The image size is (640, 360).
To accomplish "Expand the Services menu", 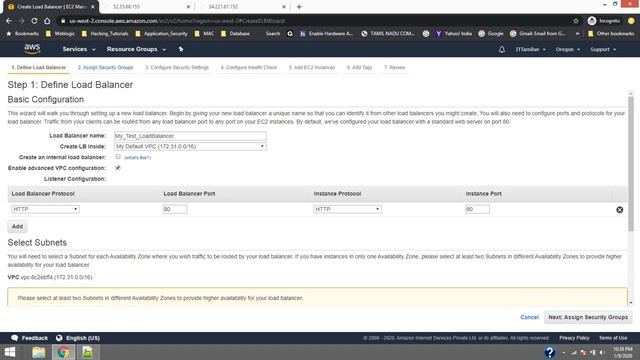I will pos(79,49).
